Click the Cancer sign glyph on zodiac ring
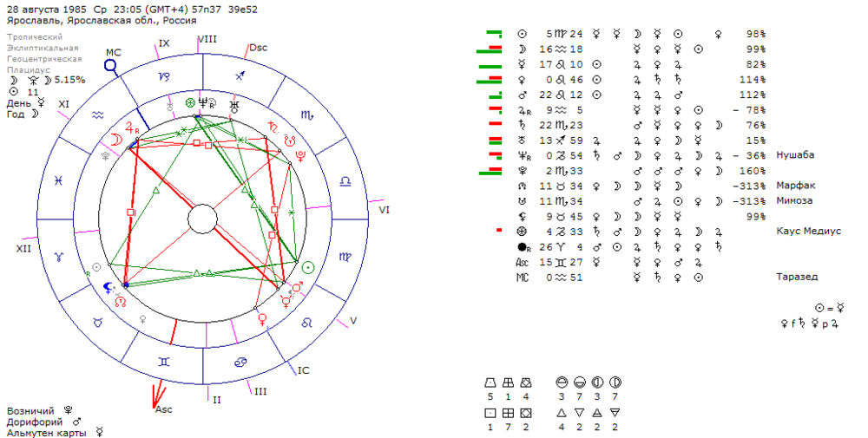868x438 pixels. point(240,361)
